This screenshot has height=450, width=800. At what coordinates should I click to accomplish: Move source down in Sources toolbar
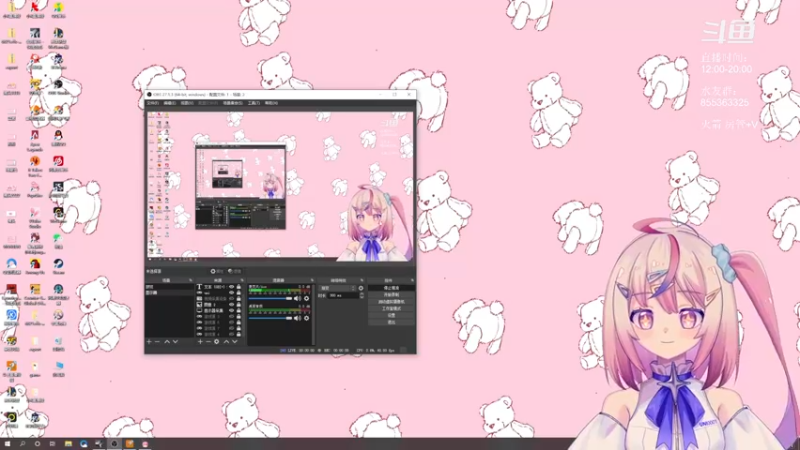235,341
